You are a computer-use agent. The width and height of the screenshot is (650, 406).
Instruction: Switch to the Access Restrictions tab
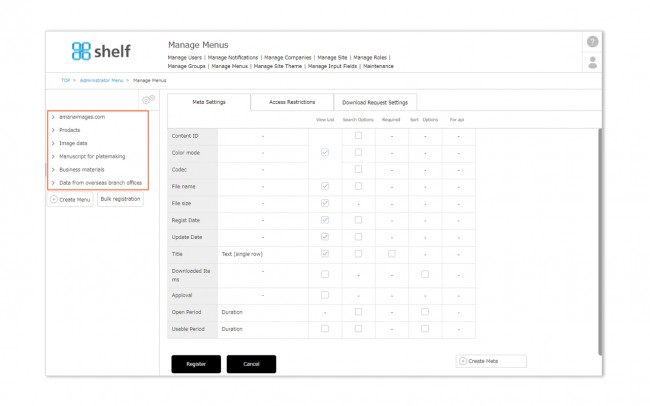pos(292,102)
